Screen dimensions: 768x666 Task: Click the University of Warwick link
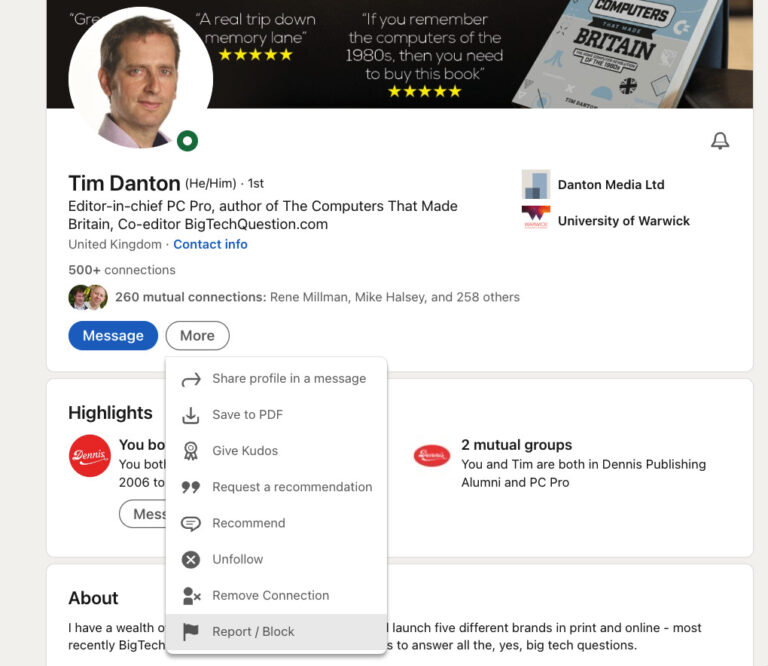click(624, 221)
